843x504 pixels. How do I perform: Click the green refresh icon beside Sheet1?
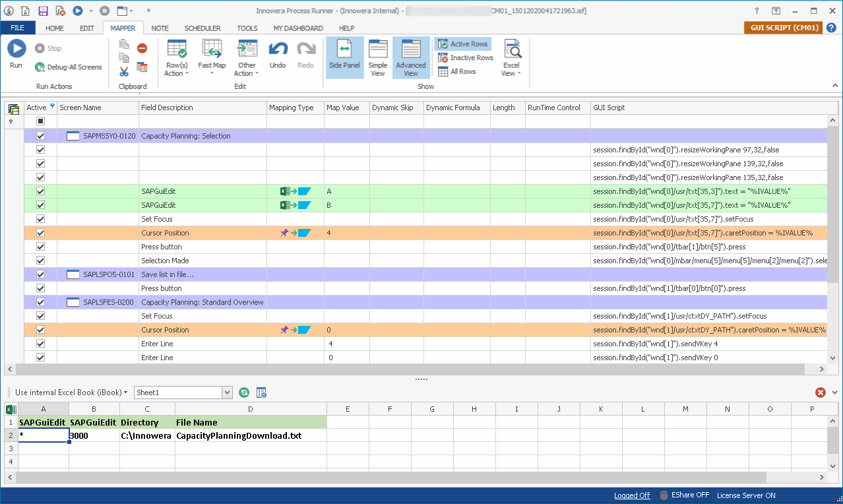[244, 393]
